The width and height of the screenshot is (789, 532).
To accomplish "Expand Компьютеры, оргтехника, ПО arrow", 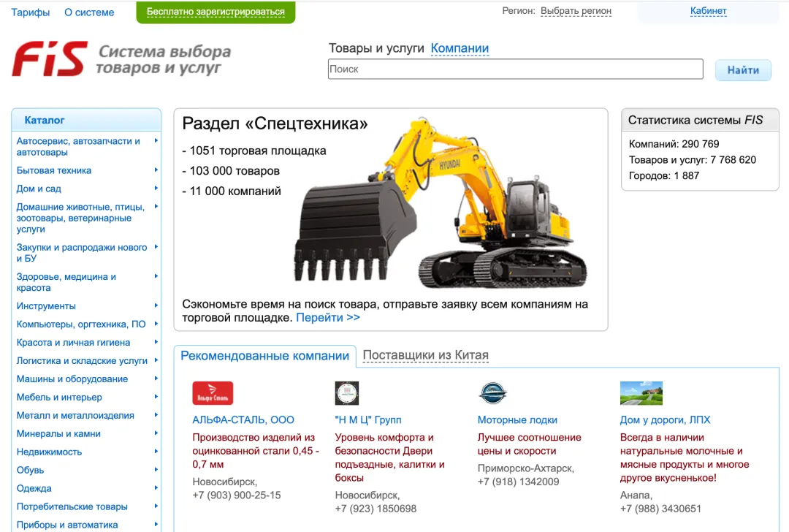I will [156, 324].
